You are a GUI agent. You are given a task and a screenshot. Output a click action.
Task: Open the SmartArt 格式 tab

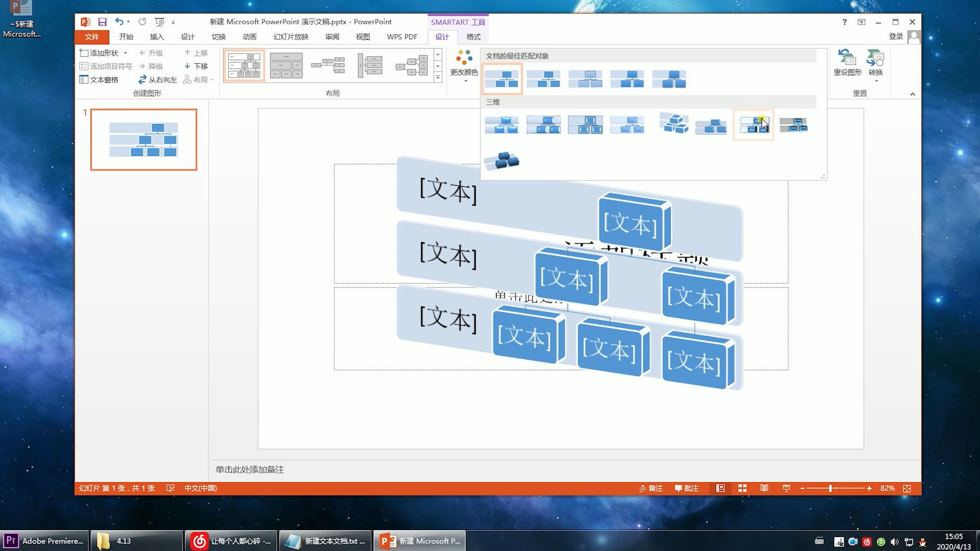pyautogui.click(x=473, y=37)
